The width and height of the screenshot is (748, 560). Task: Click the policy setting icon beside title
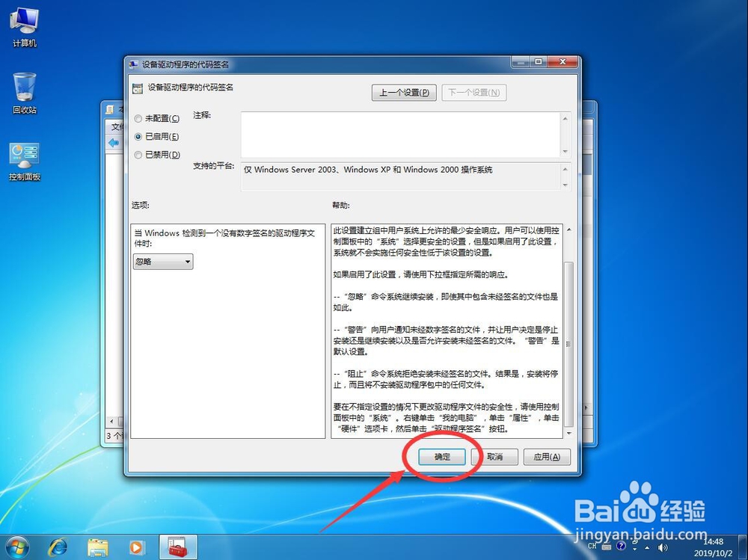[138, 88]
